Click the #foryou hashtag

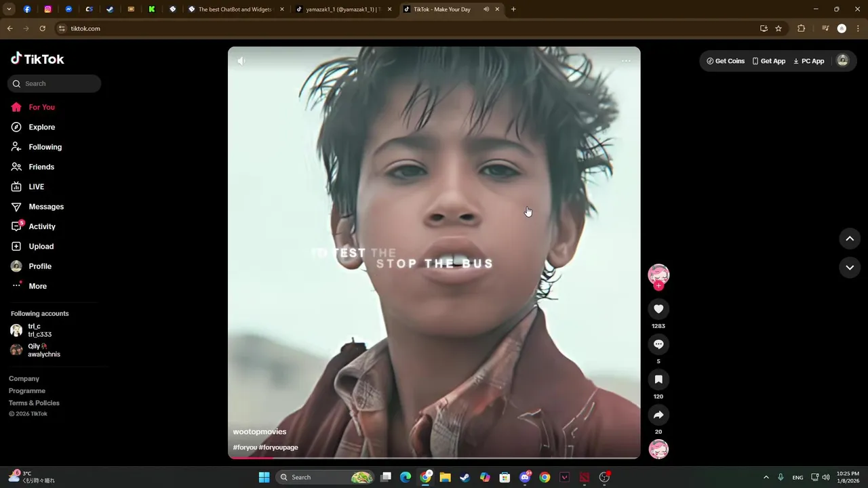(x=245, y=447)
